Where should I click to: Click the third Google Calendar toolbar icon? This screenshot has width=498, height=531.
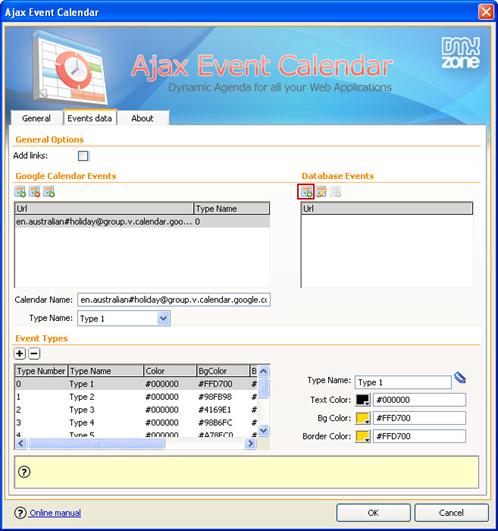(49, 192)
